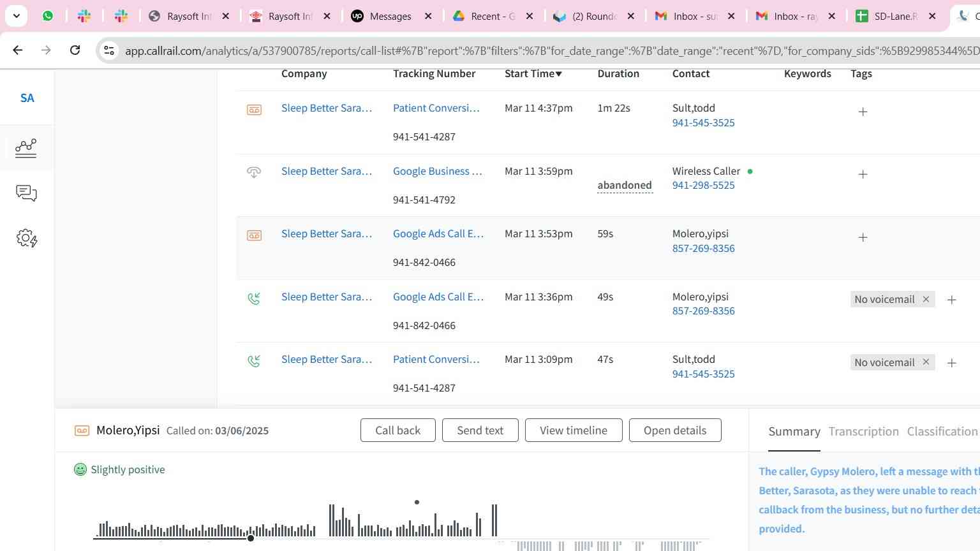This screenshot has width=980, height=551.
Task: Click the Slightly positive sentiment indicator
Action: [119, 469]
